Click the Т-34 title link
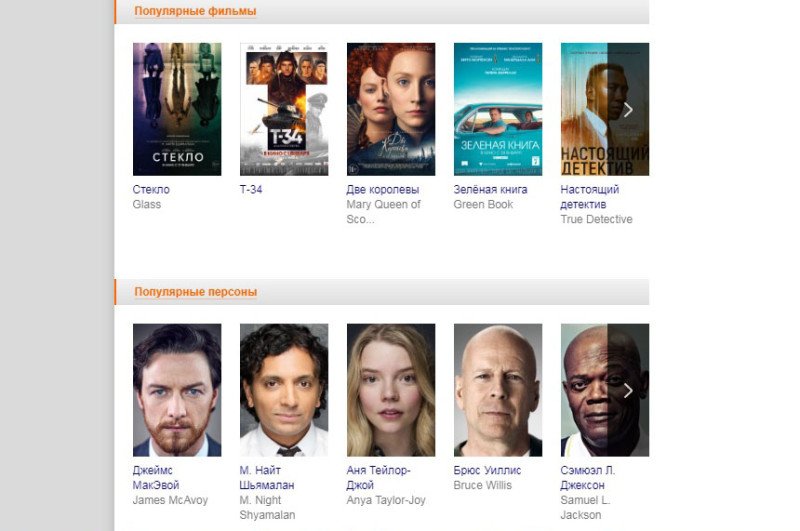Screen dimensions: 800x531 [x=251, y=189]
